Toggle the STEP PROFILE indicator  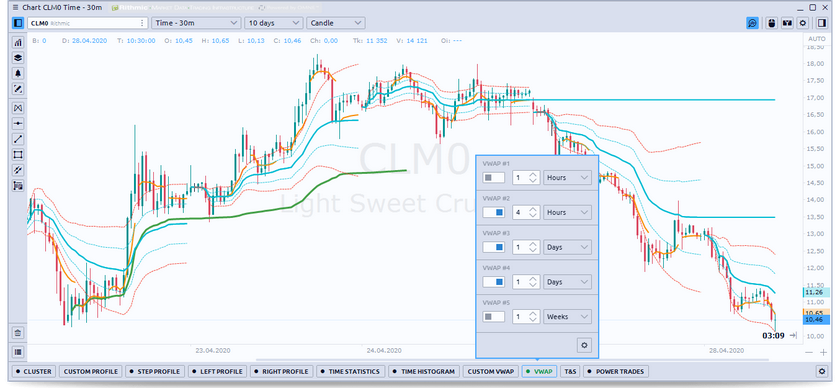click(155, 371)
